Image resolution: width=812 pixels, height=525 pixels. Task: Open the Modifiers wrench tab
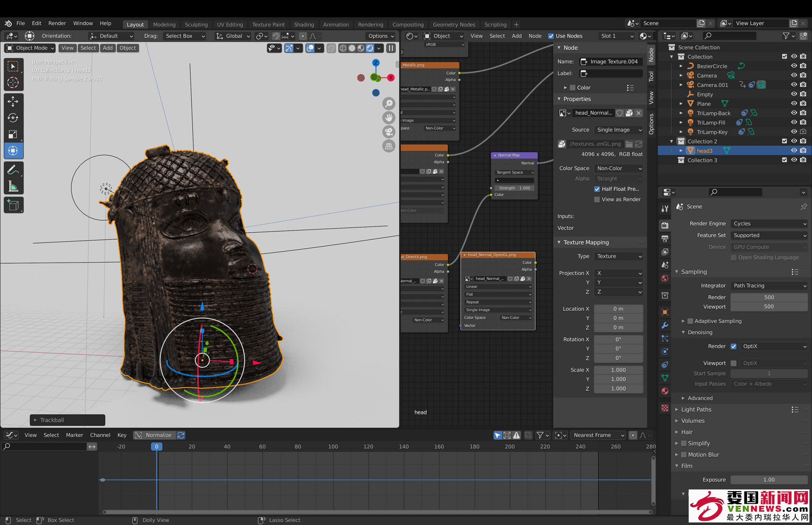[x=665, y=325]
